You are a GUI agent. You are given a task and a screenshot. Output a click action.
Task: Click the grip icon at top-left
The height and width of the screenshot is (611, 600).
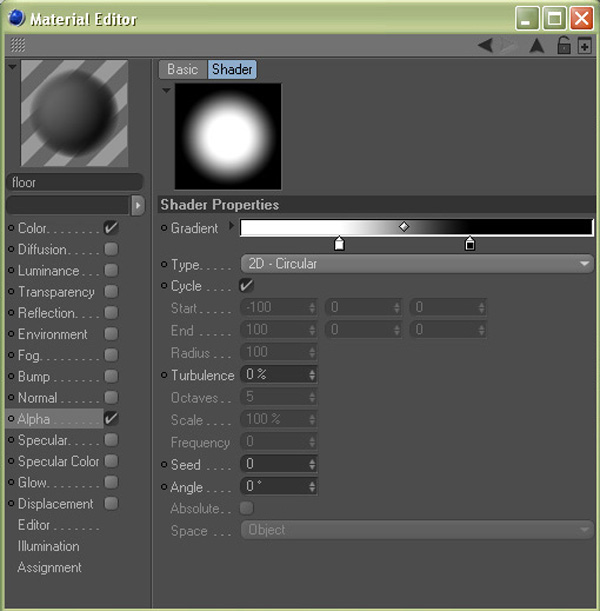pos(17,45)
